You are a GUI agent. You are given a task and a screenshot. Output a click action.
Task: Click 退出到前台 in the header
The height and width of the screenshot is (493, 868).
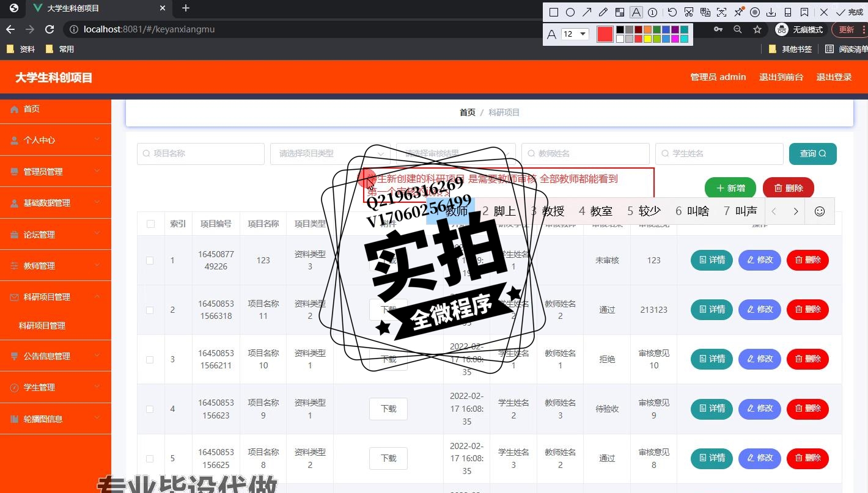(x=781, y=77)
